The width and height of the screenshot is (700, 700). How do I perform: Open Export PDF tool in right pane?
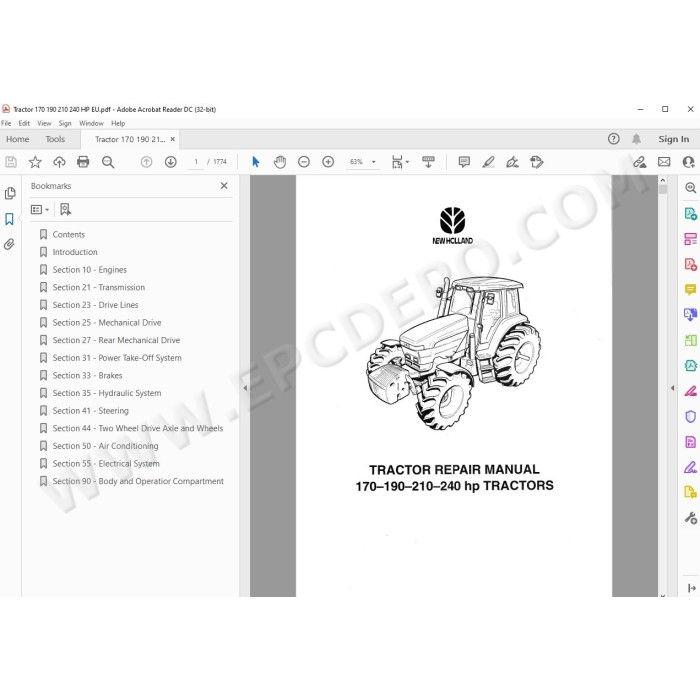click(x=690, y=214)
